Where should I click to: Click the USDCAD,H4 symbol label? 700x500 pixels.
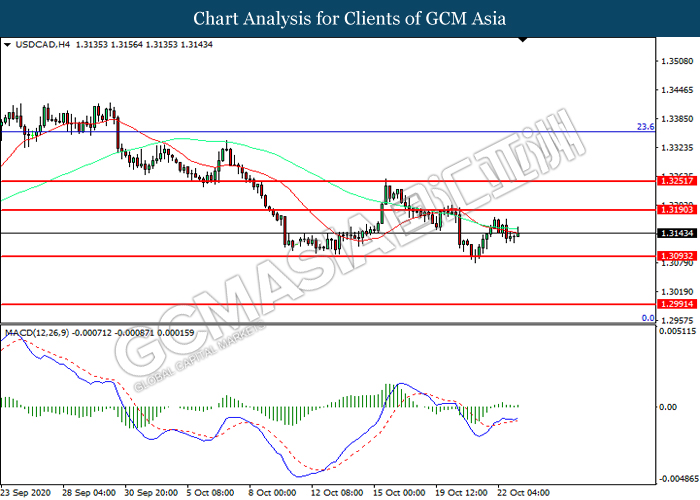(43, 45)
